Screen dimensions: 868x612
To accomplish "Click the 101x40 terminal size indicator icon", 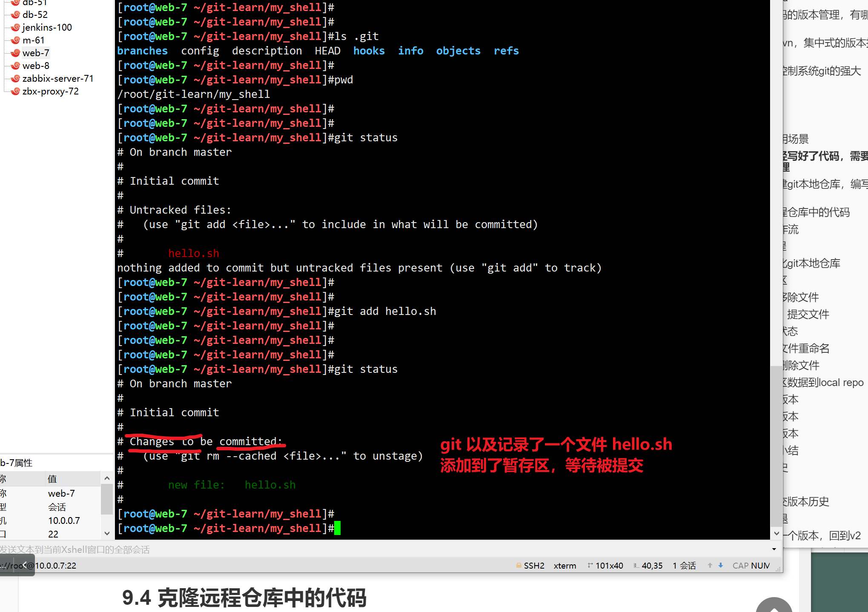I will [591, 565].
